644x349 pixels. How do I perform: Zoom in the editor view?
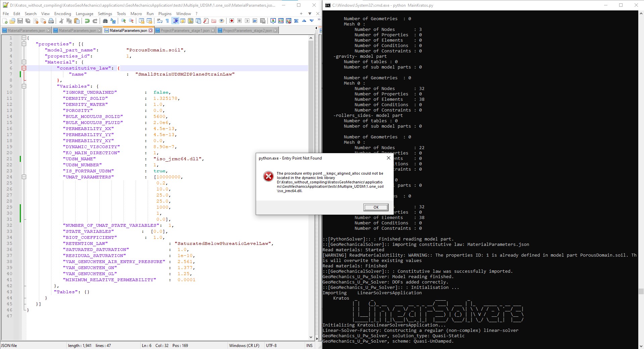coord(123,21)
